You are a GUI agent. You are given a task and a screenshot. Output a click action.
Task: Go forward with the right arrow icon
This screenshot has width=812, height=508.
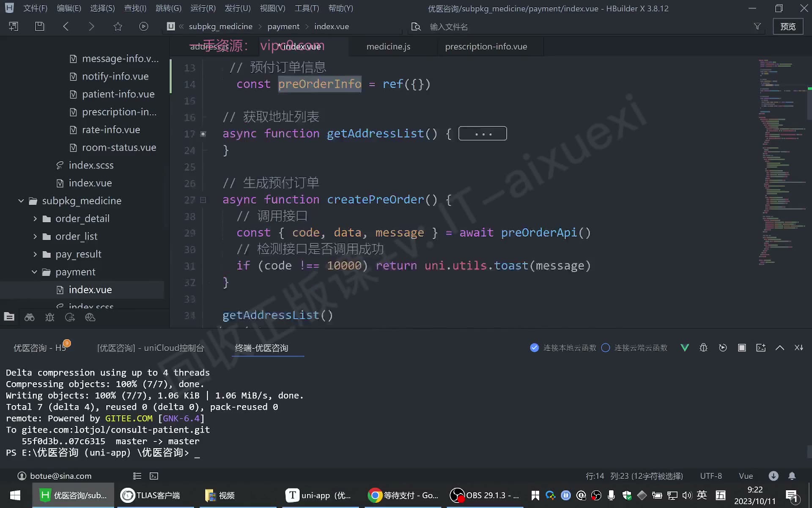91,26
